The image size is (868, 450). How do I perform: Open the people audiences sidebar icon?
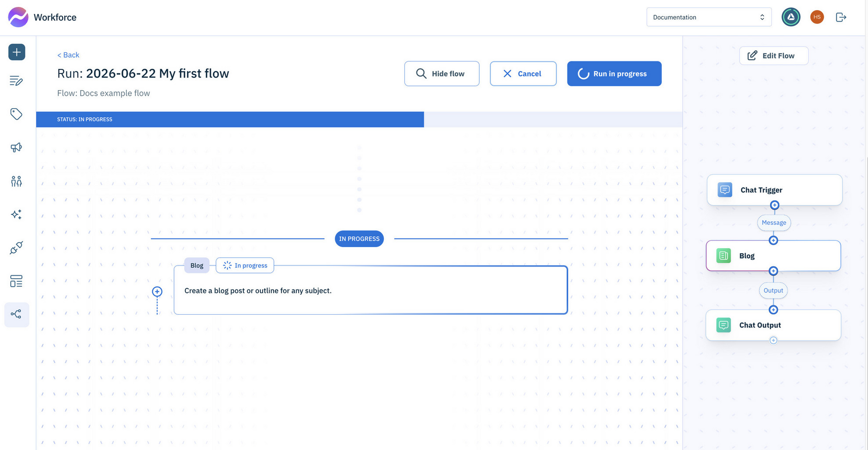[x=17, y=181]
